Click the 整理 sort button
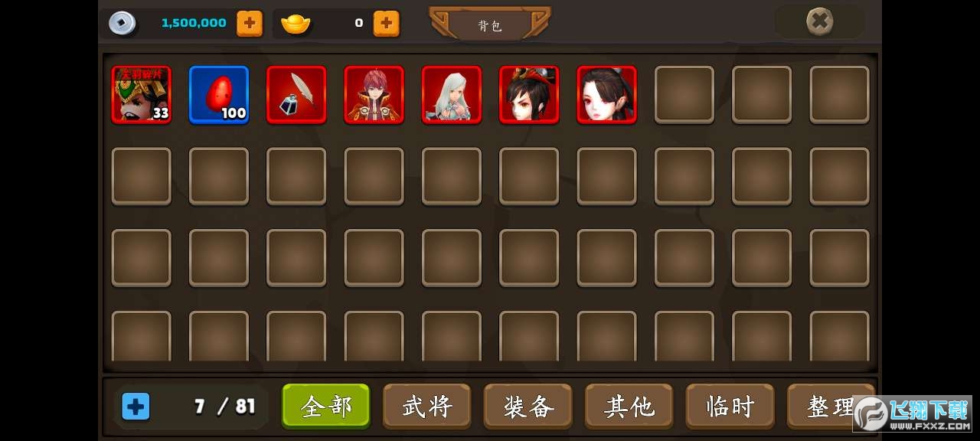The height and width of the screenshot is (441, 980). 831,406
